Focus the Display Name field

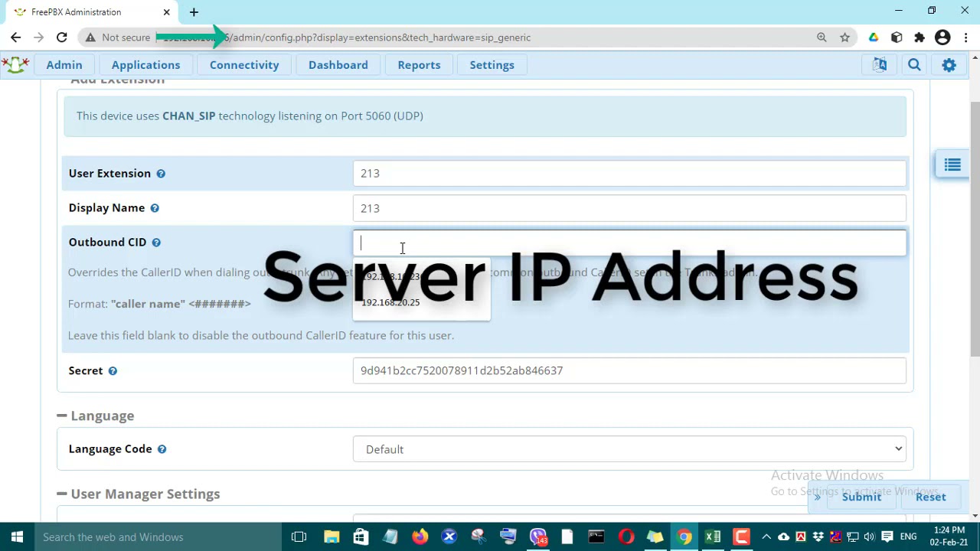[629, 208]
